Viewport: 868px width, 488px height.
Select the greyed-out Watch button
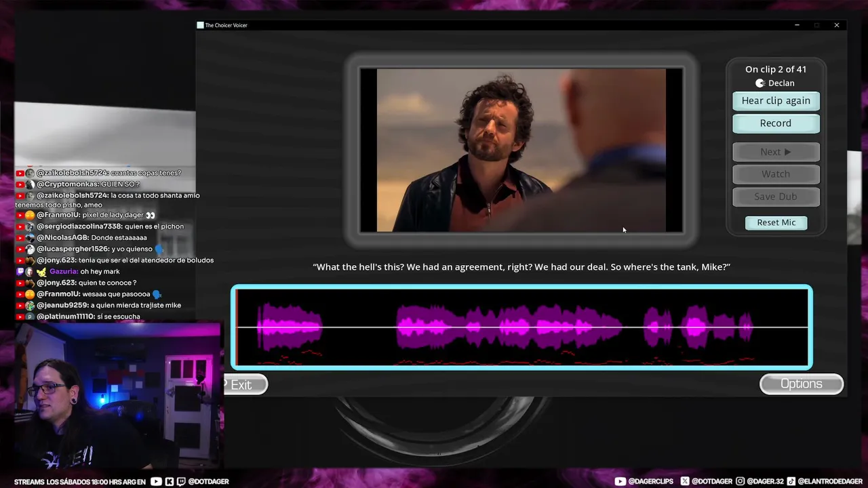tap(776, 174)
